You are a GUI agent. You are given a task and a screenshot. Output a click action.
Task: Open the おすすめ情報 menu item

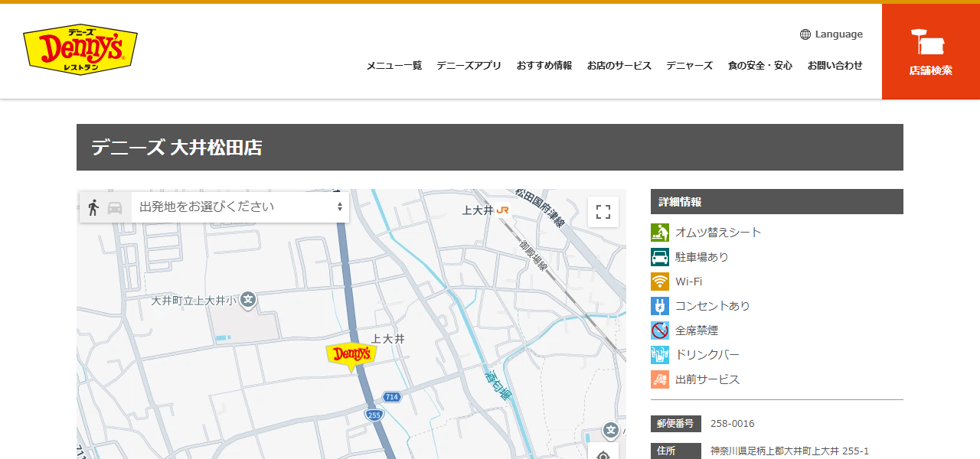pos(544,66)
